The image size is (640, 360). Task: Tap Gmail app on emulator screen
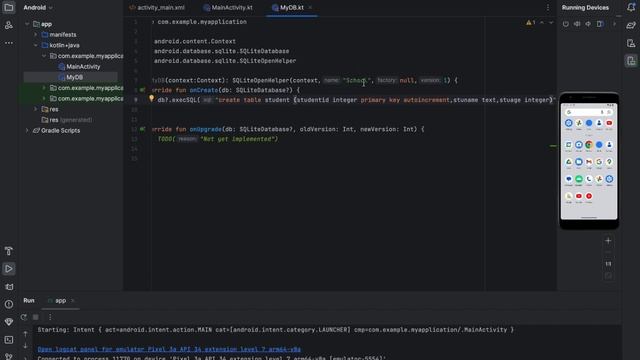pos(589,162)
